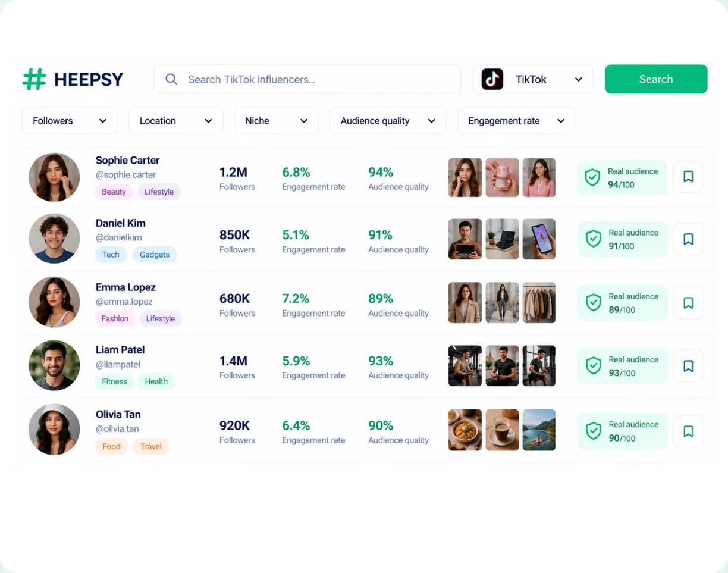Focus the Search TikTok influencers field
Image resolution: width=728 pixels, height=573 pixels.
point(307,79)
